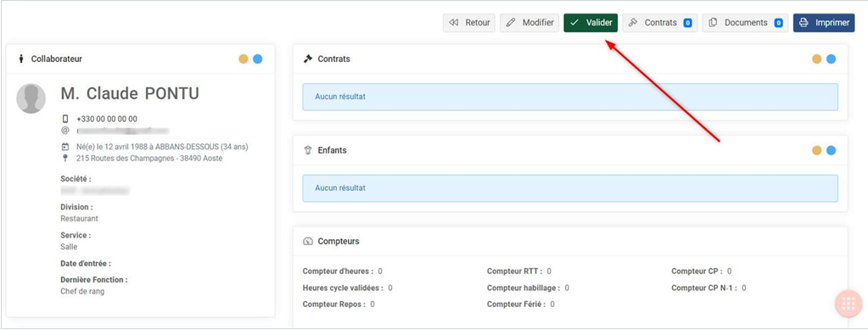Viewport: 868px width, 330px height.
Task: Click the gauge icon next to Compteurs
Action: click(x=308, y=242)
